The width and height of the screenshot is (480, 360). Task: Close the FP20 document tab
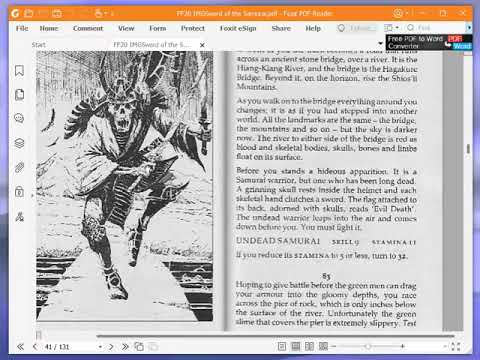click(x=202, y=45)
